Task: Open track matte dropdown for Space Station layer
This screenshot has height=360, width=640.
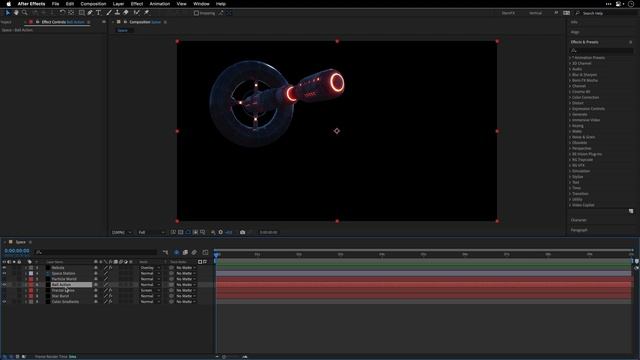Action: tap(186, 273)
